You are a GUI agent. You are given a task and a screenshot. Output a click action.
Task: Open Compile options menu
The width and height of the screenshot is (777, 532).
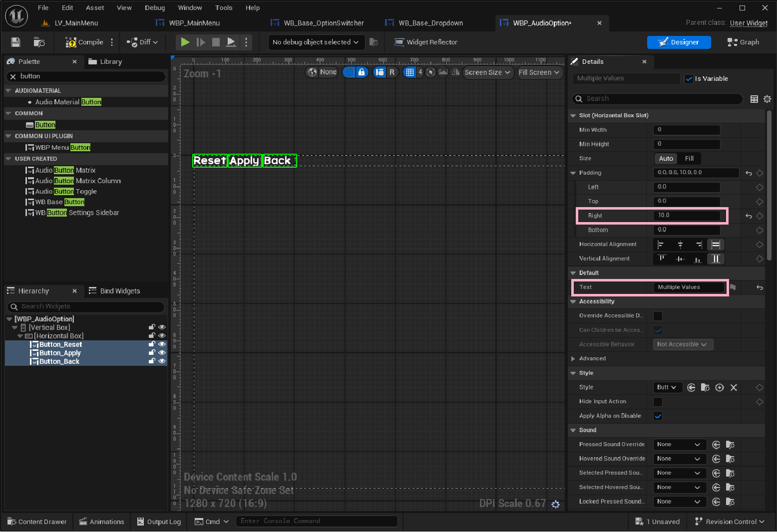pos(112,42)
